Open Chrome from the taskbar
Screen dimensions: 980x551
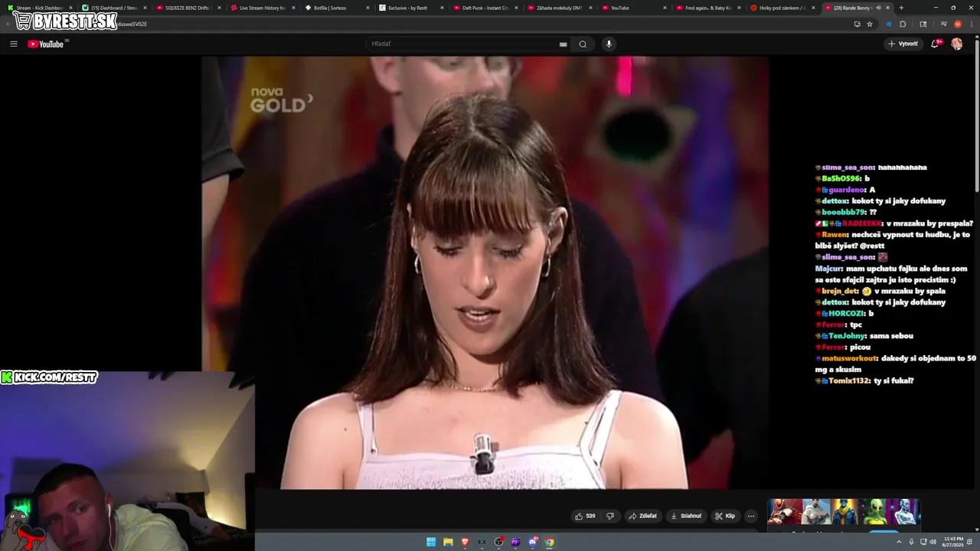[550, 542]
